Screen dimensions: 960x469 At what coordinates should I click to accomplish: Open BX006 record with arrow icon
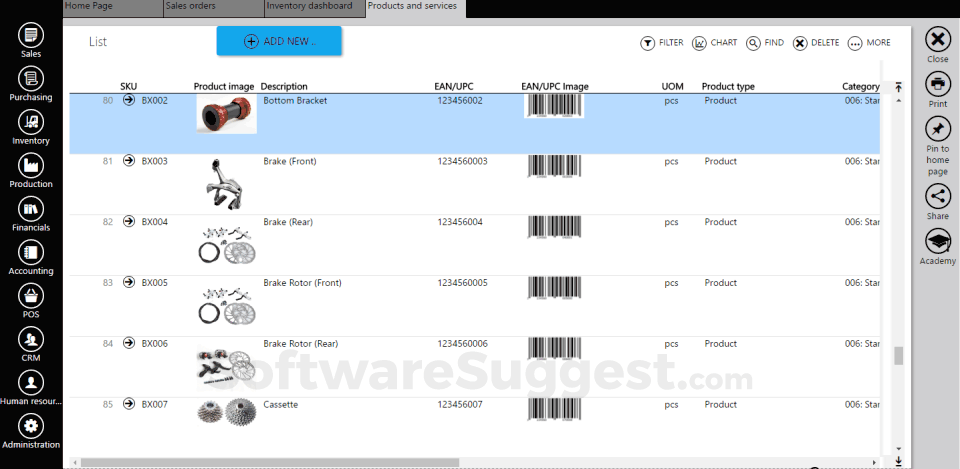[x=129, y=343]
